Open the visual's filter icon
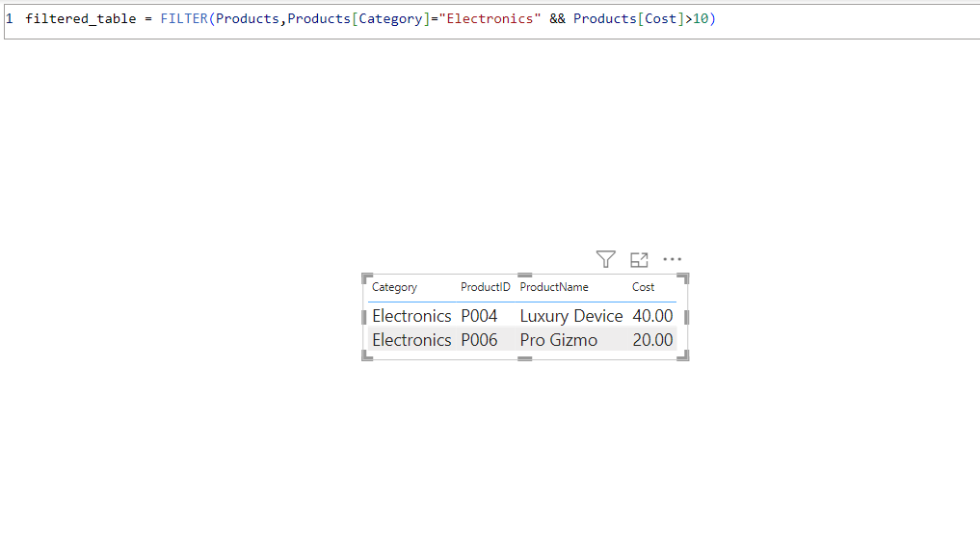The image size is (980, 552). click(605, 259)
